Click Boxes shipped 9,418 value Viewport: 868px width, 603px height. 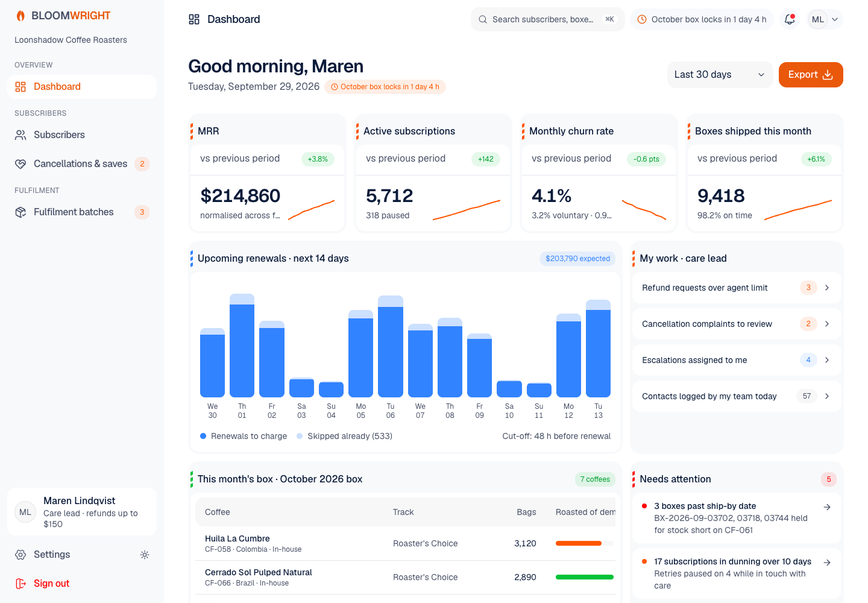coord(721,196)
